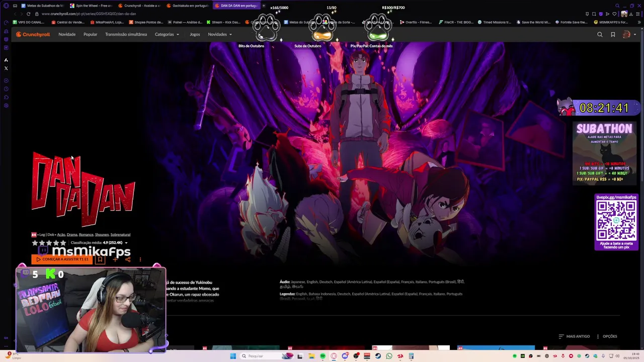Open the Windows Start button
The height and width of the screenshot is (362, 644).
tap(233, 356)
